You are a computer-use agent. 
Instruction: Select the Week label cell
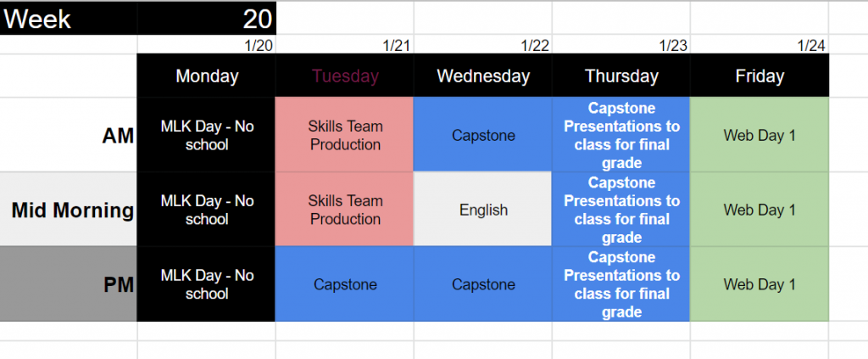(69, 19)
